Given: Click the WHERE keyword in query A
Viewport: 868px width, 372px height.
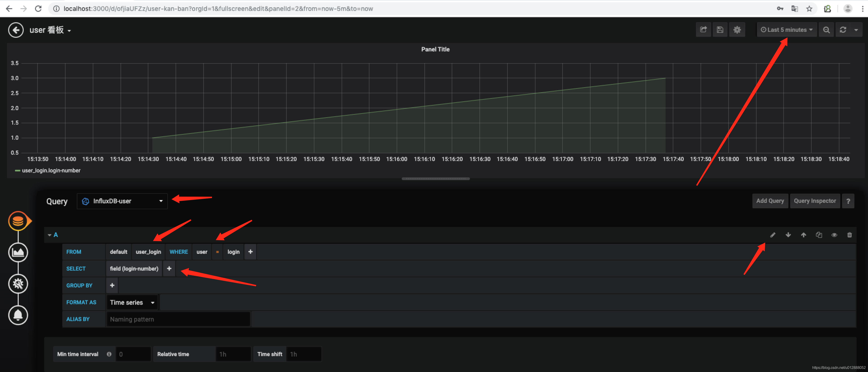Looking at the screenshot, I should 179,252.
